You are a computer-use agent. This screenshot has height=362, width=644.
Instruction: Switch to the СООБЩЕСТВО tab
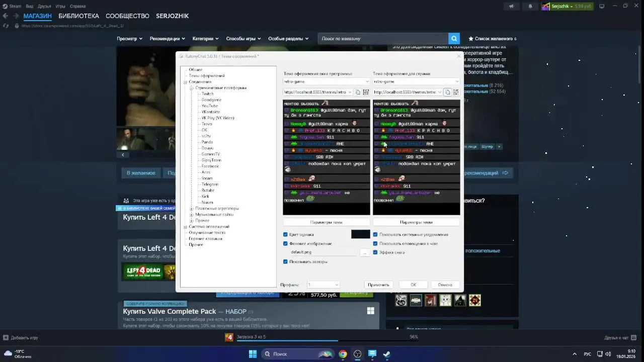point(127,16)
